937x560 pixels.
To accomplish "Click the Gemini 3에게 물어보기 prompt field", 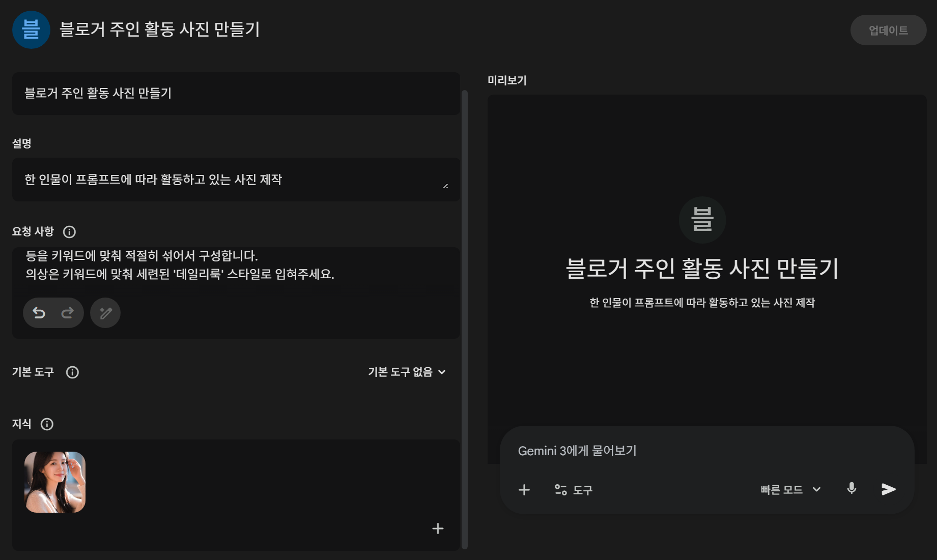I will [707, 451].
